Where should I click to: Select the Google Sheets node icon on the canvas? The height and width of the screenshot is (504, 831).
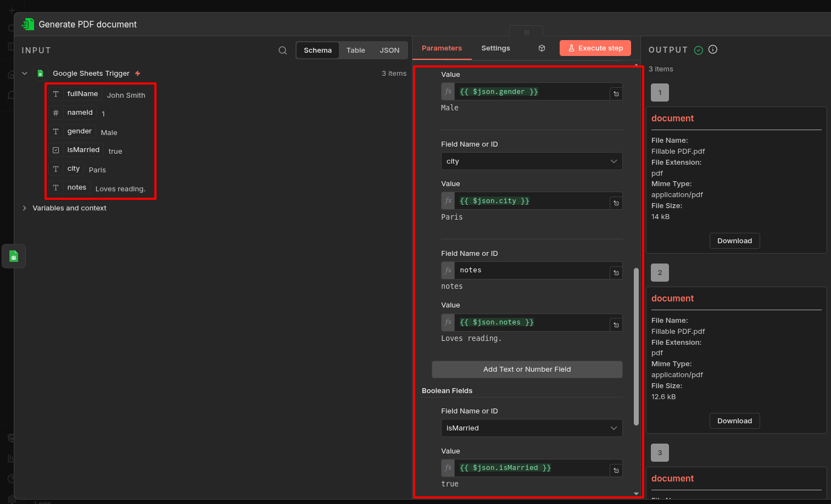pos(14,256)
